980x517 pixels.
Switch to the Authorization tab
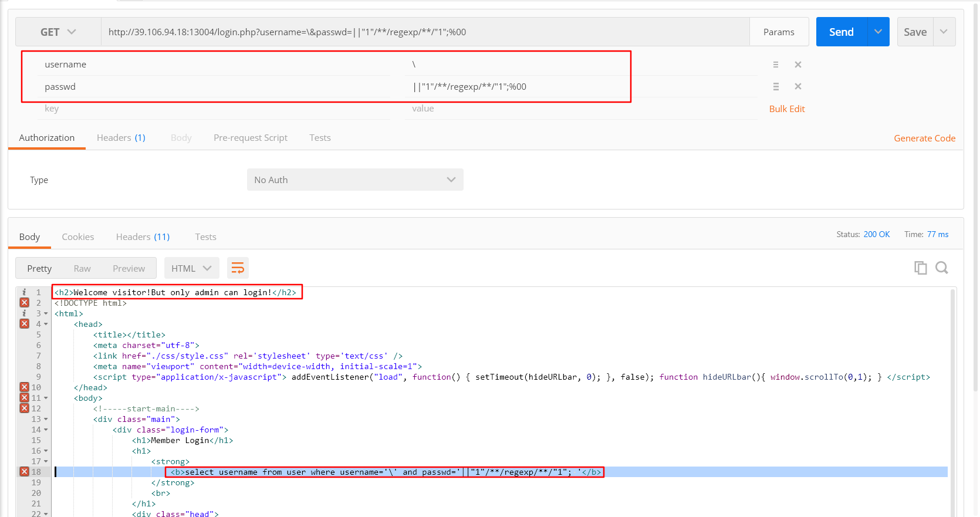tap(47, 138)
